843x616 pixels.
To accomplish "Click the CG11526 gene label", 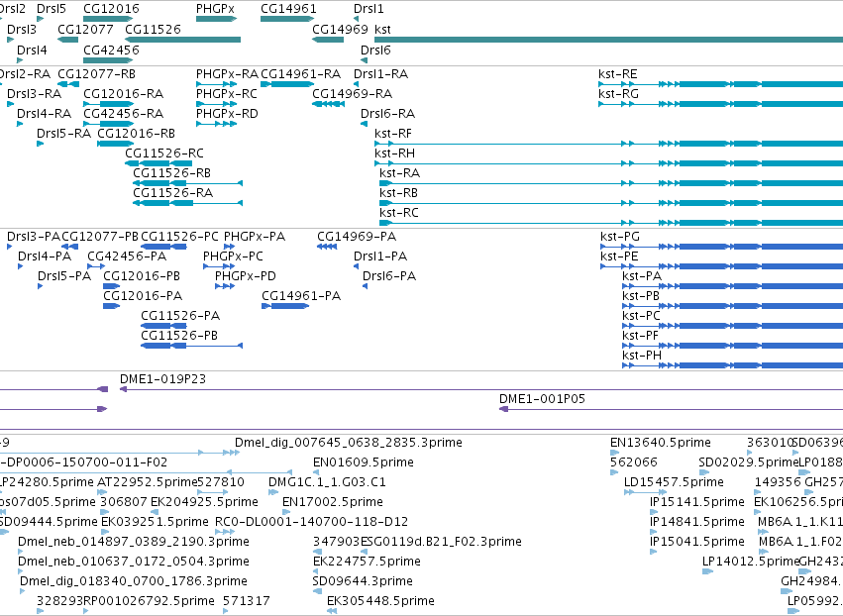I will pyautogui.click(x=154, y=30).
